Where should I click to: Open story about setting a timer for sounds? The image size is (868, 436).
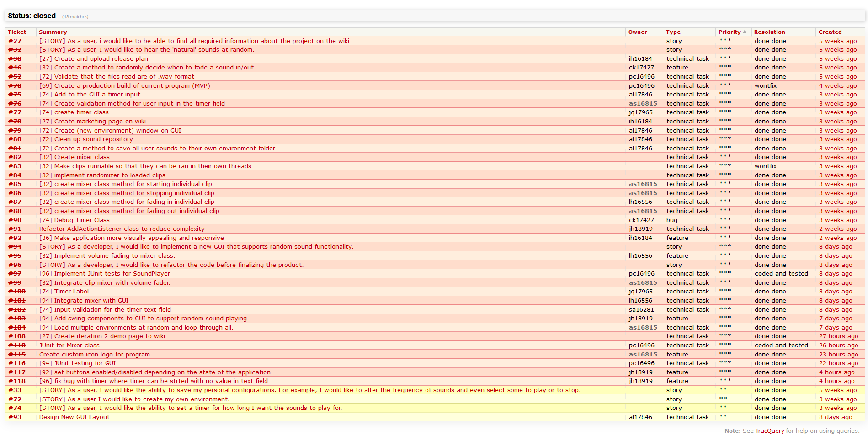pyautogui.click(x=191, y=408)
